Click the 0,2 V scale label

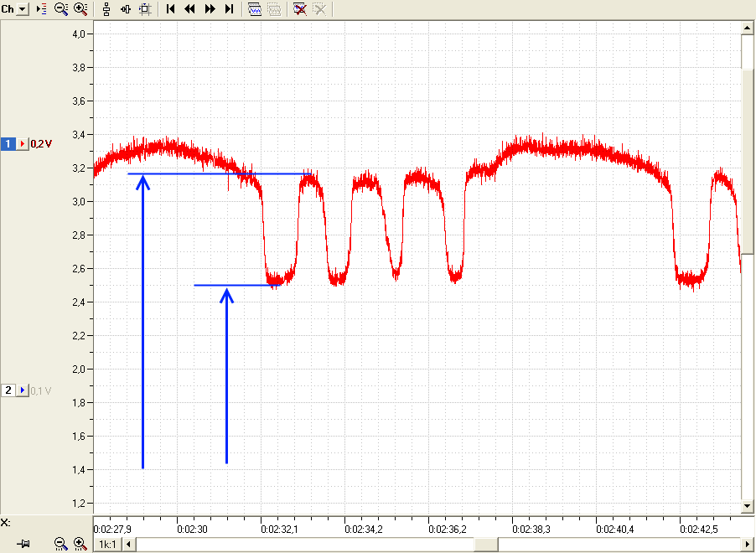coord(41,143)
